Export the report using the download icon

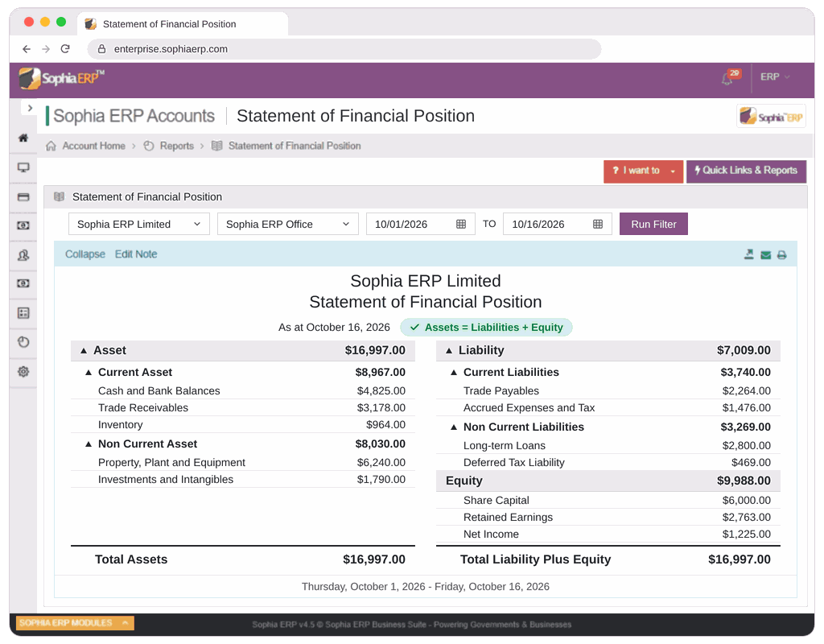(749, 254)
